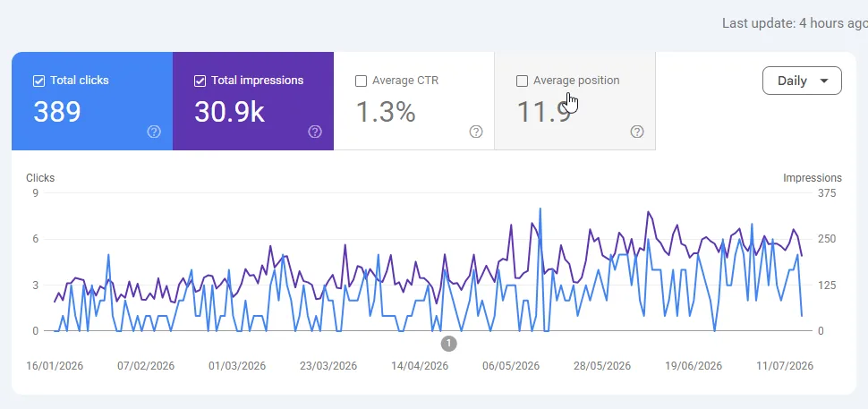Click the 14/04/2026 date label
The height and width of the screenshot is (409, 868).
click(420, 366)
